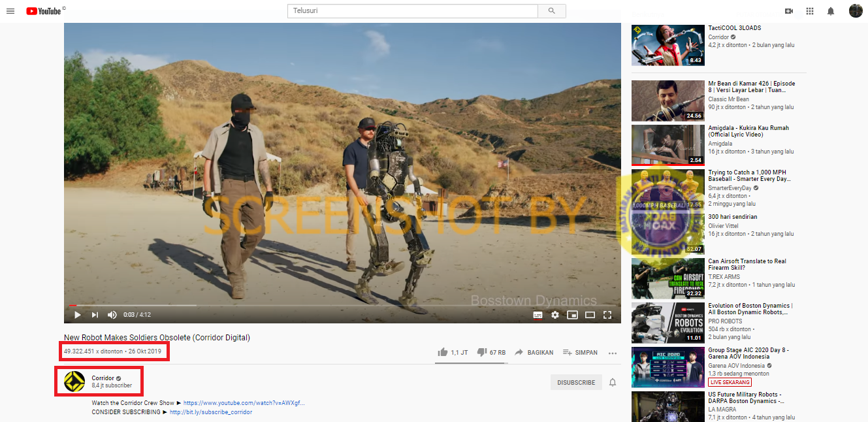Screen dimensions: 868x422
Task: Toggle channel notification bell beside DISUBSCRIBE
Action: pos(613,382)
